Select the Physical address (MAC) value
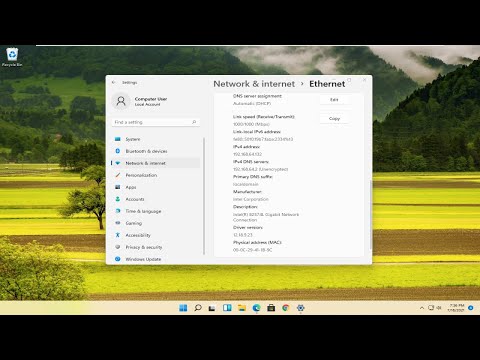Viewport: 480px width, 360px height. coord(252,250)
